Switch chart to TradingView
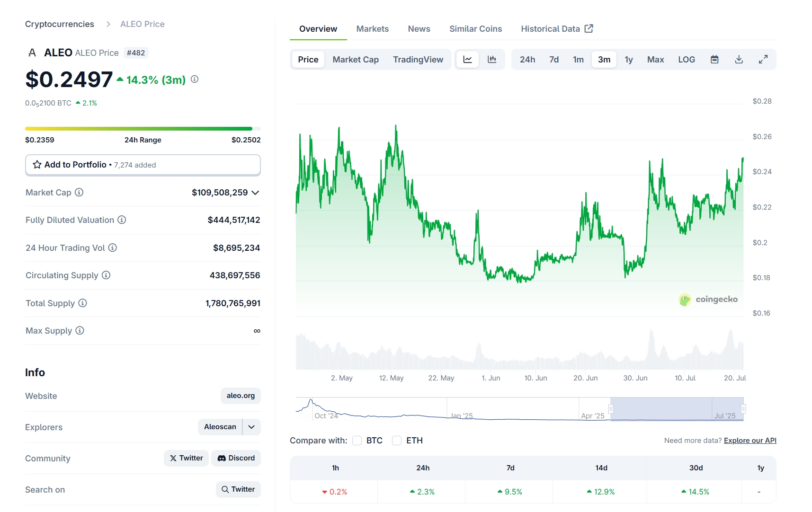Viewport: 812px width, 512px height. point(418,60)
